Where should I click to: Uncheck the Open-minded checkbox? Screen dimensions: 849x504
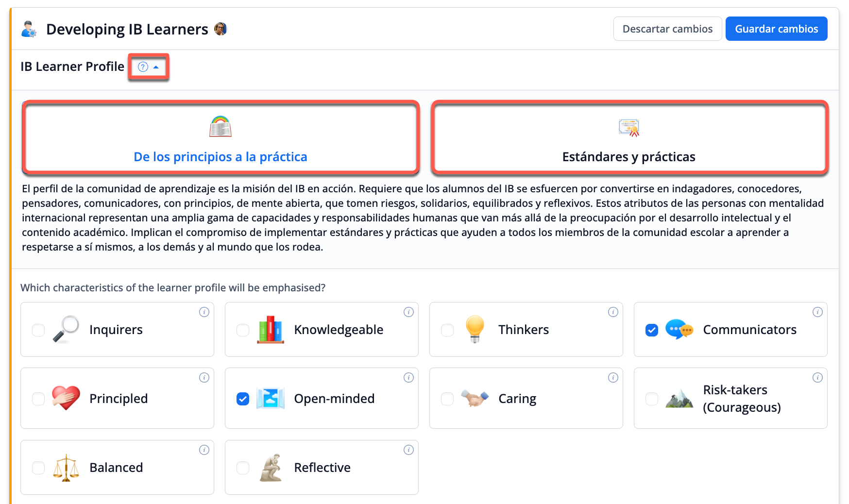tap(243, 399)
